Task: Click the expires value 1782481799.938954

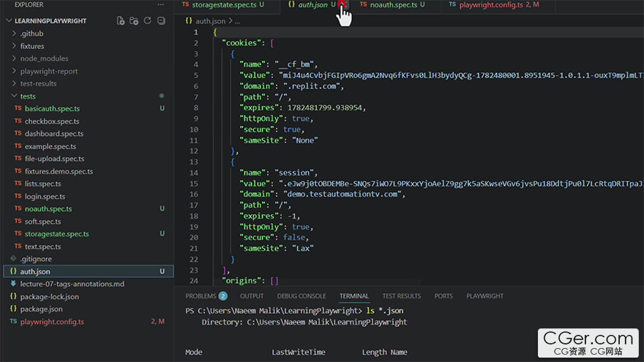Action: (324, 108)
